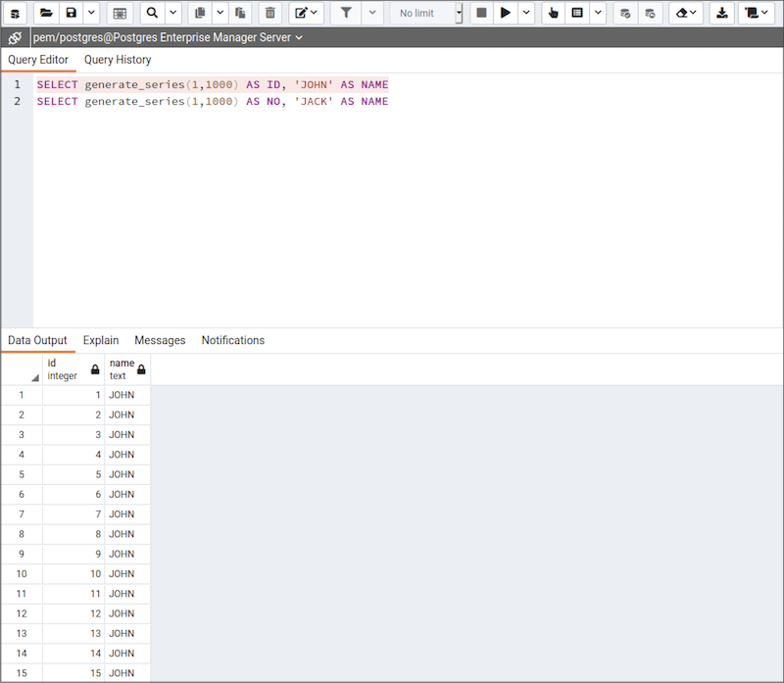Click the Explain Analyze table icon
The image size is (784, 683).
click(x=577, y=13)
